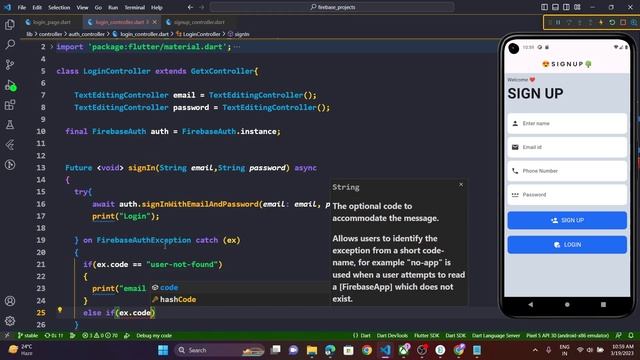Open the Extensions view
This screenshot has width=640, height=360.
tap(10, 105)
